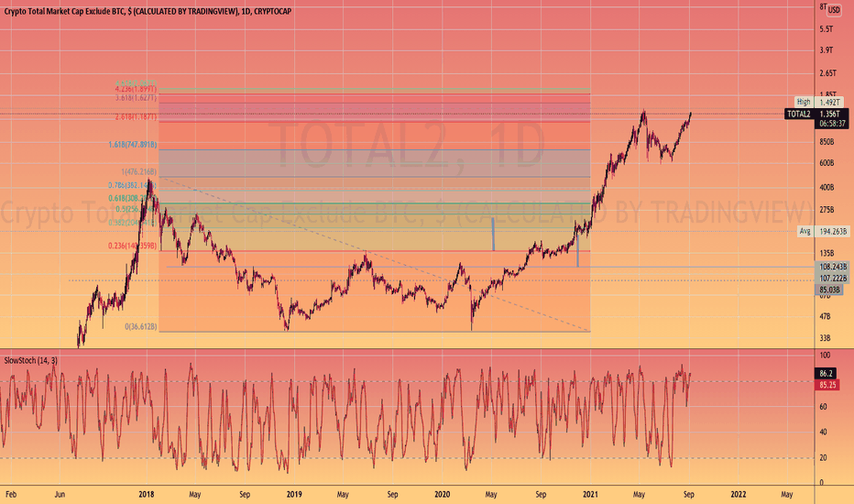Click the 40 level on stochastic scale
Viewport: 854px width, 504px height.
pyautogui.click(x=823, y=433)
